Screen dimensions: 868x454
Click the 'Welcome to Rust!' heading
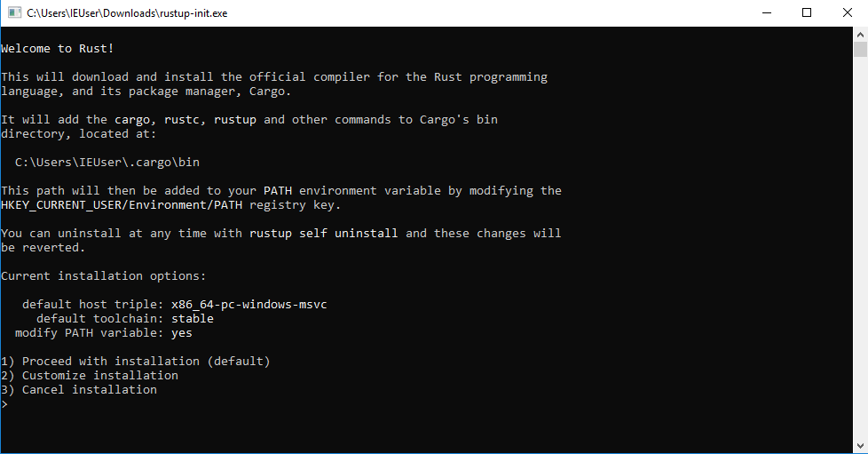[58, 48]
